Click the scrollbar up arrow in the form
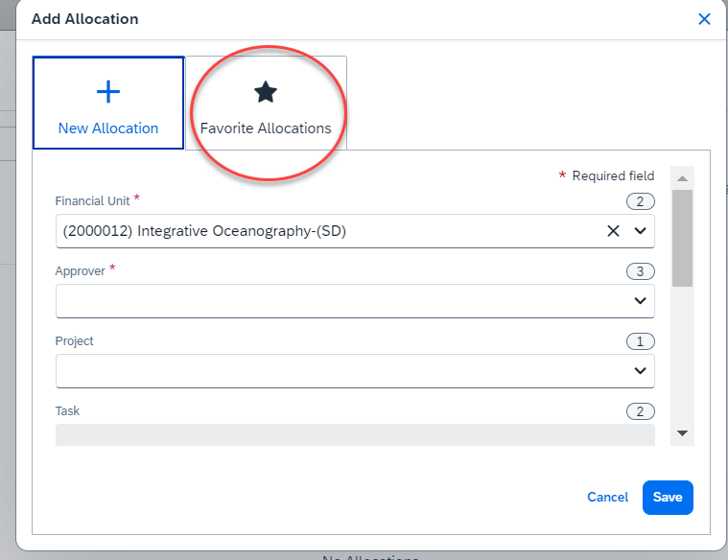The height and width of the screenshot is (560, 728). pyautogui.click(x=682, y=178)
